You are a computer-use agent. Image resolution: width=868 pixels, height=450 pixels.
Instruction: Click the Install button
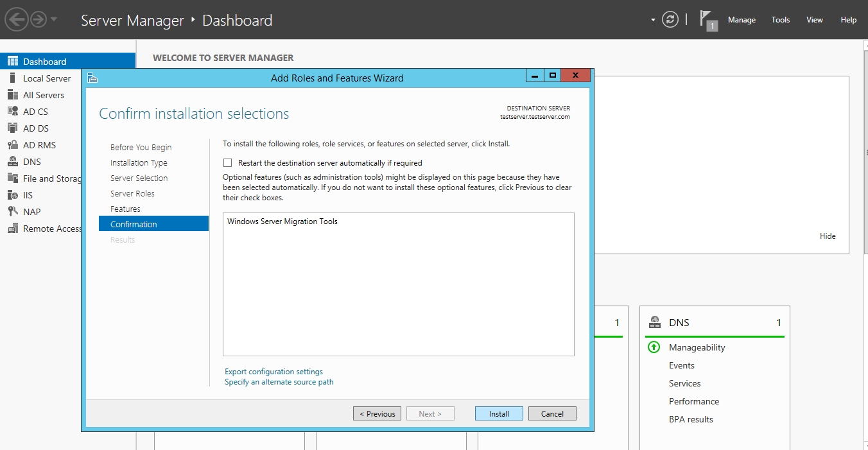pyautogui.click(x=499, y=413)
